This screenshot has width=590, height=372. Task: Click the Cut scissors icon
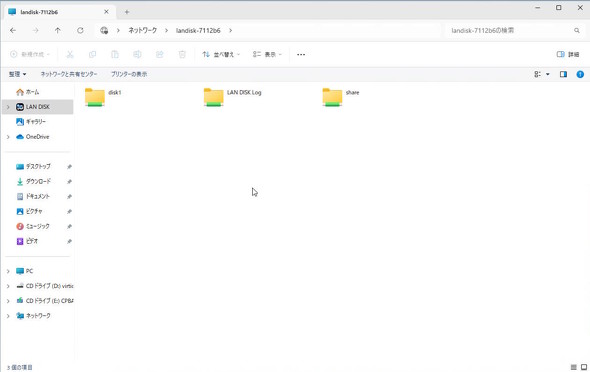click(70, 55)
